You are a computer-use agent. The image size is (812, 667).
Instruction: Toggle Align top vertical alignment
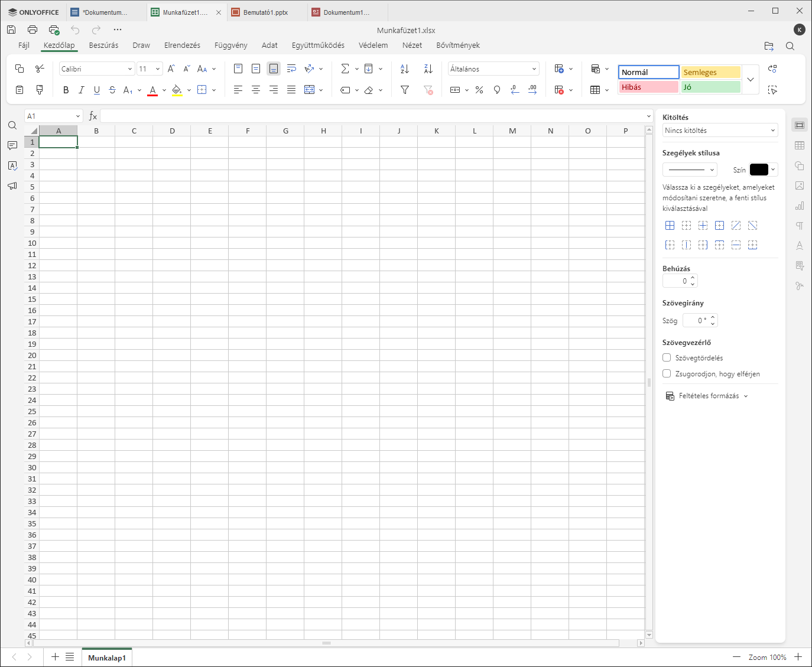(x=238, y=69)
